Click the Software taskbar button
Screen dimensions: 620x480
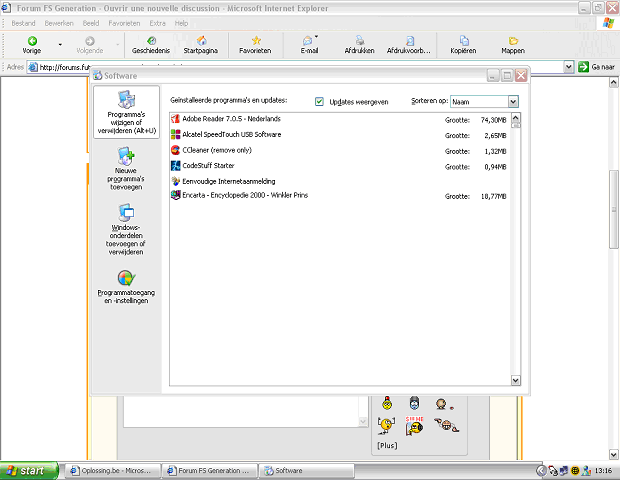click(307, 471)
